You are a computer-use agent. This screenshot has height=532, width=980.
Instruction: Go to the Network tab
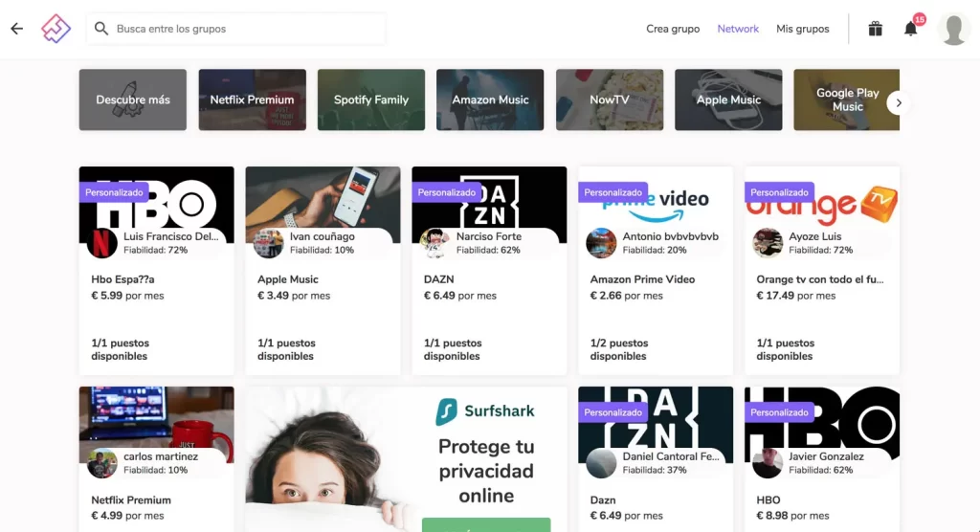click(x=738, y=29)
